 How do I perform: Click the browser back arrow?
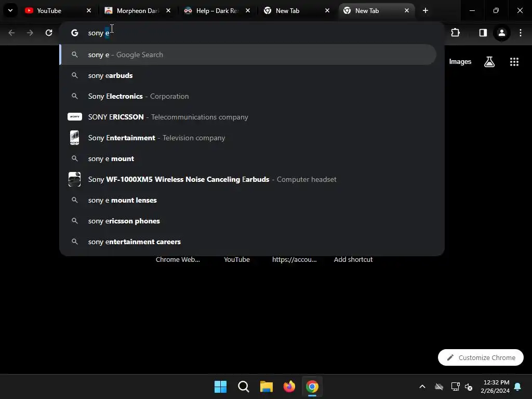click(x=11, y=33)
